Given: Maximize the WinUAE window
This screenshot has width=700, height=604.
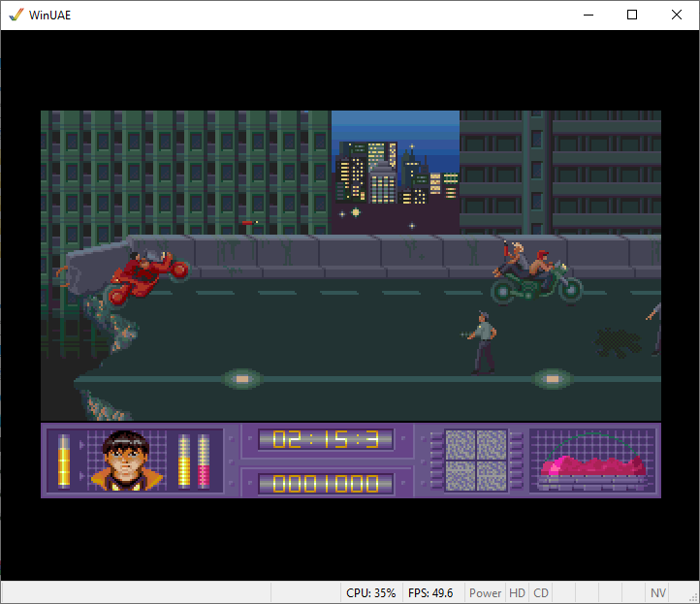Looking at the screenshot, I should point(632,15).
